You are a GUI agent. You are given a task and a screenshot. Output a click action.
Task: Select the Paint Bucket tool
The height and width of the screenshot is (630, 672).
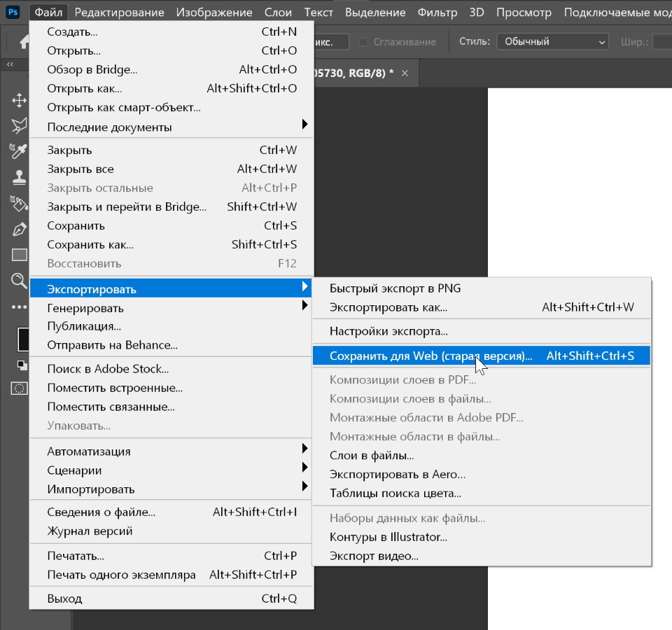[19, 203]
